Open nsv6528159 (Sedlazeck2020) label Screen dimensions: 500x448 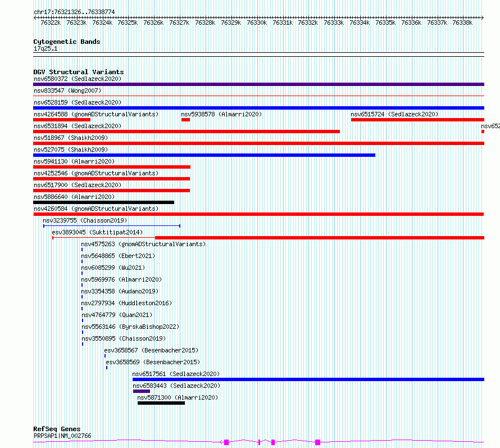pyautogui.click(x=78, y=102)
